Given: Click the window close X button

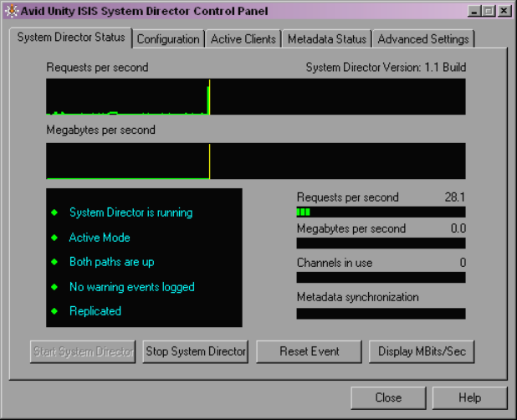Looking at the screenshot, I should click(504, 12).
